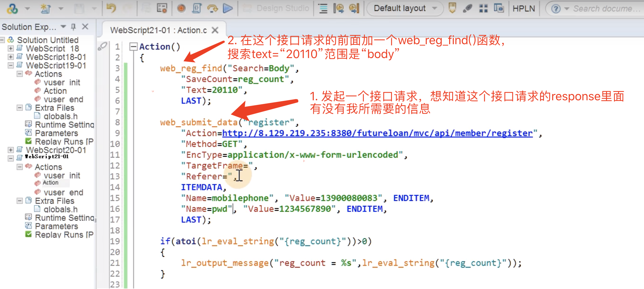This screenshot has width=644, height=289.
Task: Open the help dropdown arrow
Action: [x=567, y=9]
